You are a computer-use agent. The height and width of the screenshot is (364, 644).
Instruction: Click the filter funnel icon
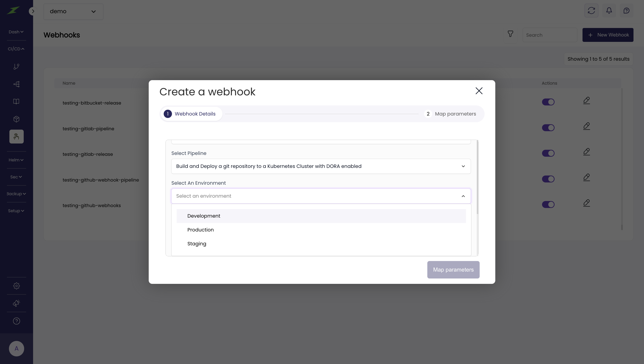[x=510, y=34]
